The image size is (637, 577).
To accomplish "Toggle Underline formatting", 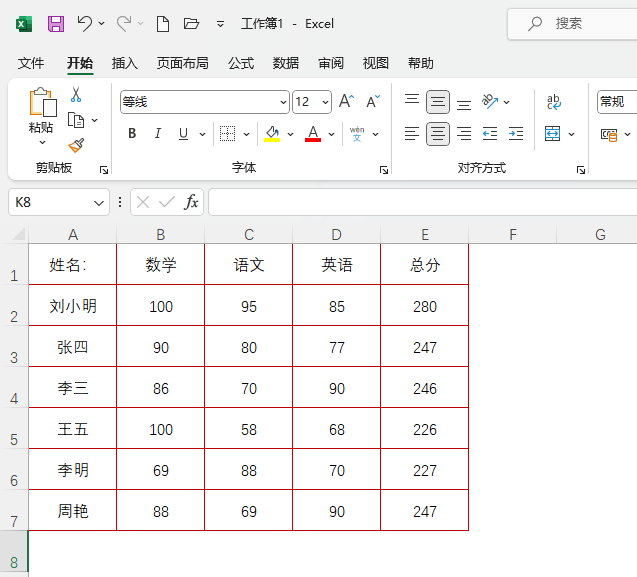I will click(184, 134).
